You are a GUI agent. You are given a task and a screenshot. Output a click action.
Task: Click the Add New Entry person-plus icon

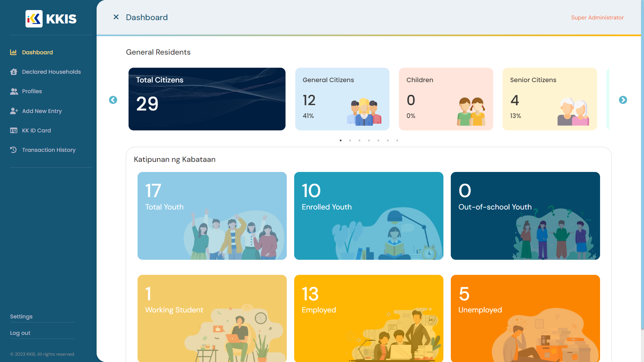coord(14,111)
